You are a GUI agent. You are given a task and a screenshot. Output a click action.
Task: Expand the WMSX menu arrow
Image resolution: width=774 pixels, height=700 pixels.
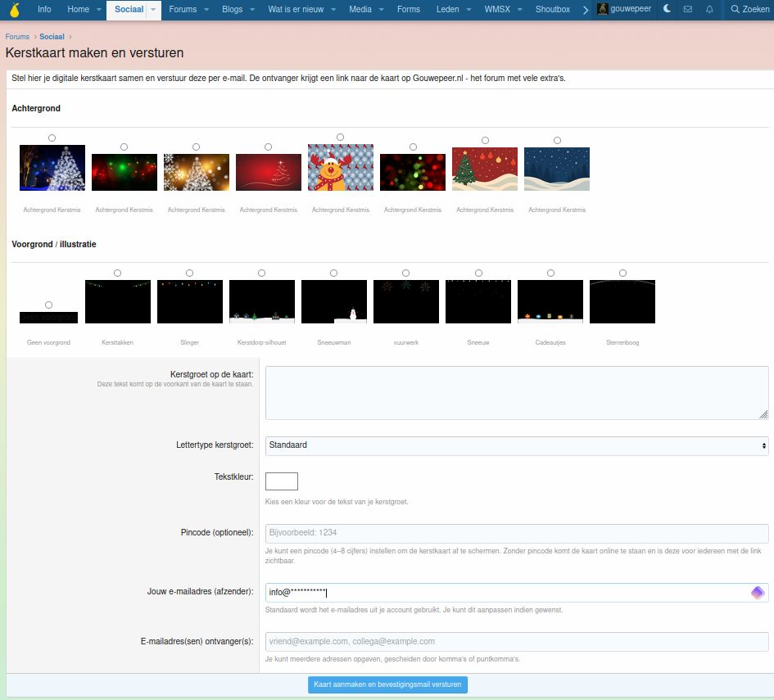click(520, 9)
